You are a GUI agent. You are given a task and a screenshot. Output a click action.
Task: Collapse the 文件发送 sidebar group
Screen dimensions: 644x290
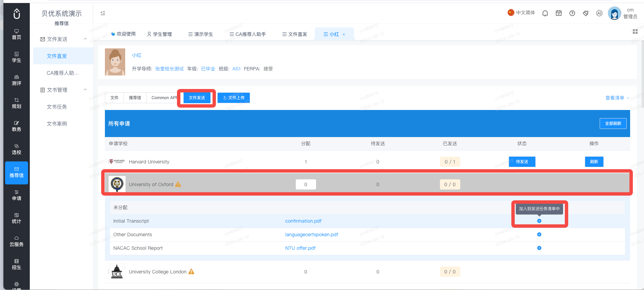pyautogui.click(x=85, y=39)
